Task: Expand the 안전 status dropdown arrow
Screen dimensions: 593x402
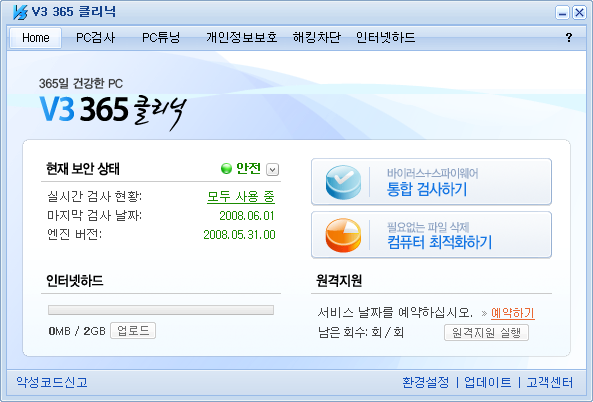Action: click(272, 169)
